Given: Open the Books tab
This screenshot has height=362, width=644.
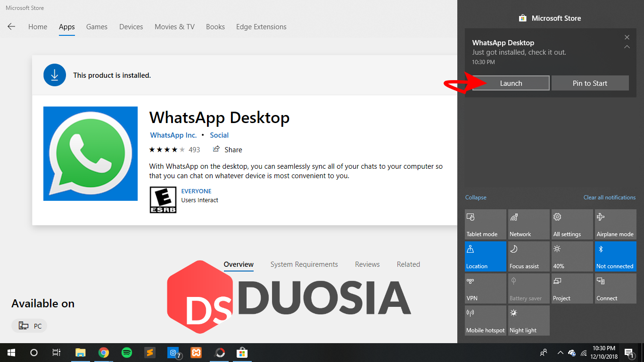Looking at the screenshot, I should point(215,27).
